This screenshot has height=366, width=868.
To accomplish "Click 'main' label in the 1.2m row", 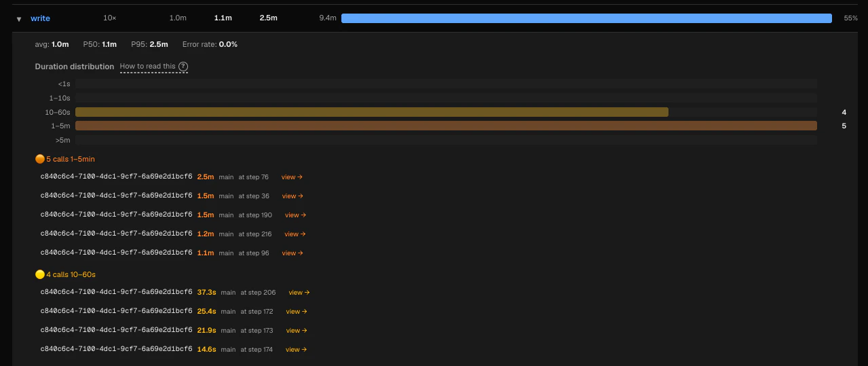I will (226, 234).
